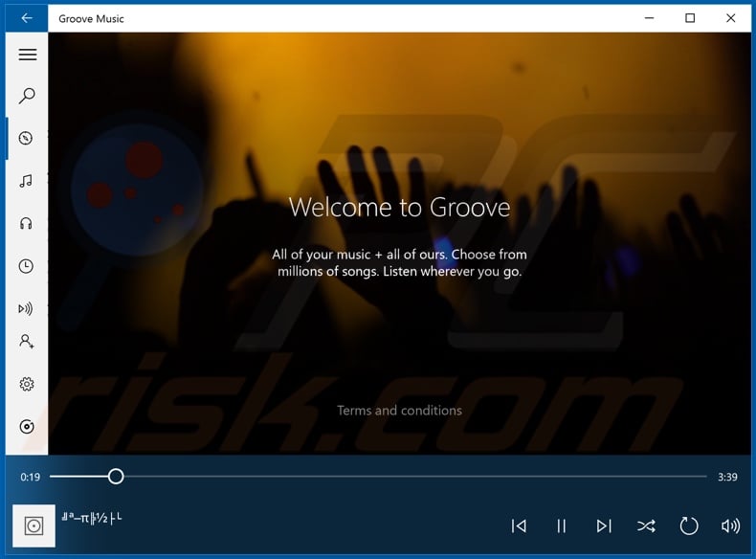Screen dimensions: 756x559
Task: Click the sign-in person icon
Action: tap(26, 342)
